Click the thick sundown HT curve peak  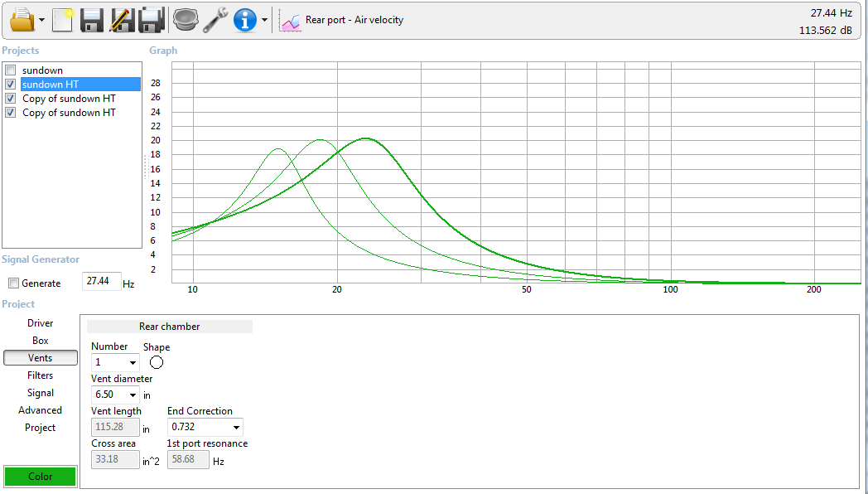365,138
